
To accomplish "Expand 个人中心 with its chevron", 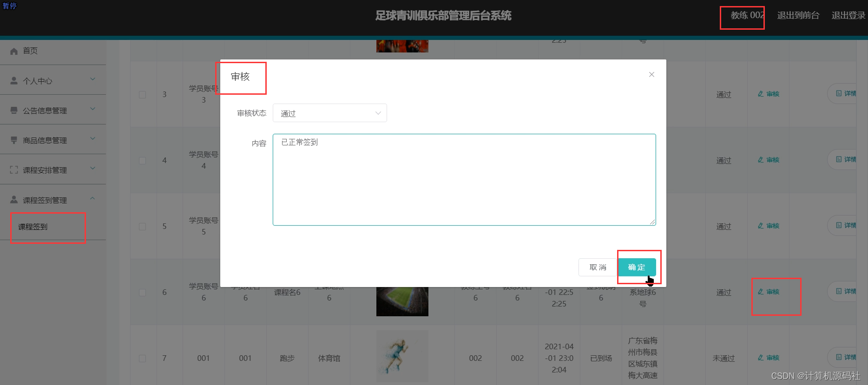I will (93, 79).
